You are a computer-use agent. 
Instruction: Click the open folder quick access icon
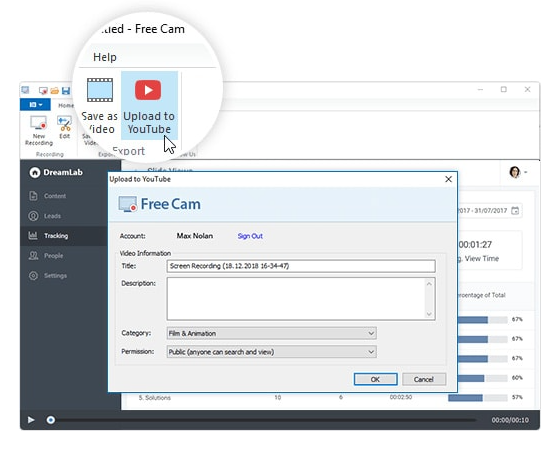pyautogui.click(x=54, y=91)
